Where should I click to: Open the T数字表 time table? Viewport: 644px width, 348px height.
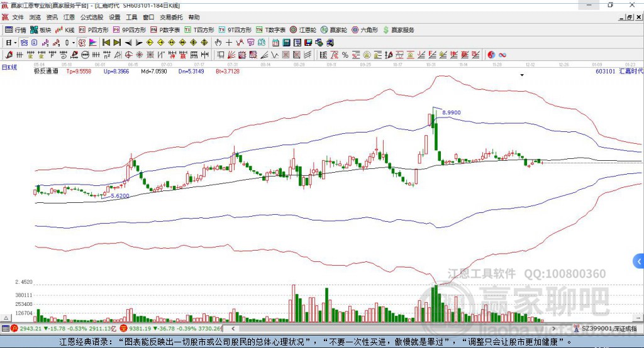click(270, 30)
